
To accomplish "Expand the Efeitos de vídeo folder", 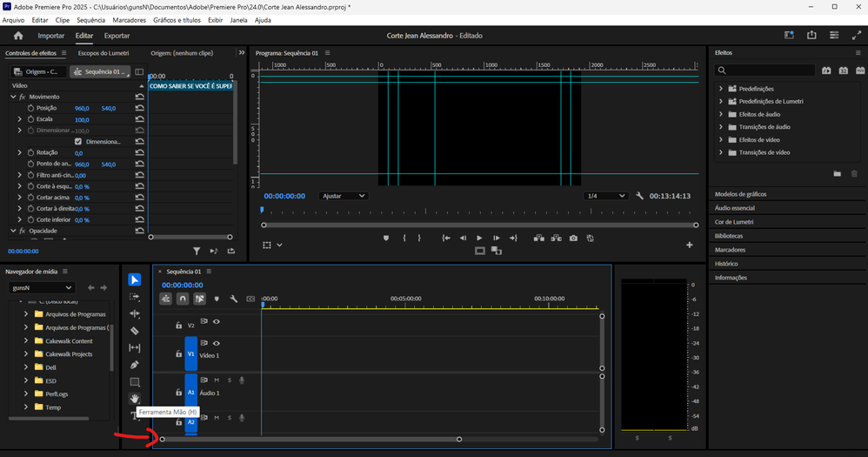I will [721, 139].
